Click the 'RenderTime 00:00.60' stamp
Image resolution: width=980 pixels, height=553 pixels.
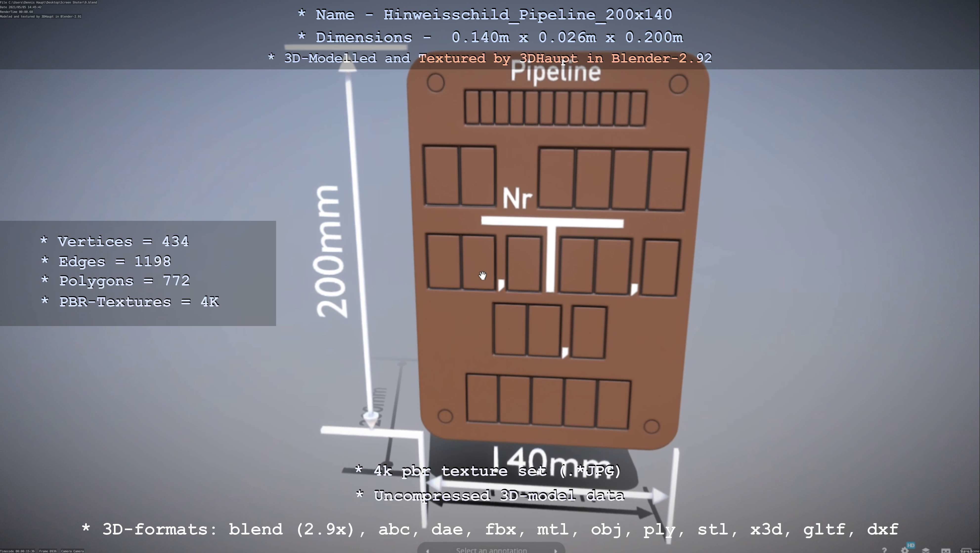pos(16,12)
